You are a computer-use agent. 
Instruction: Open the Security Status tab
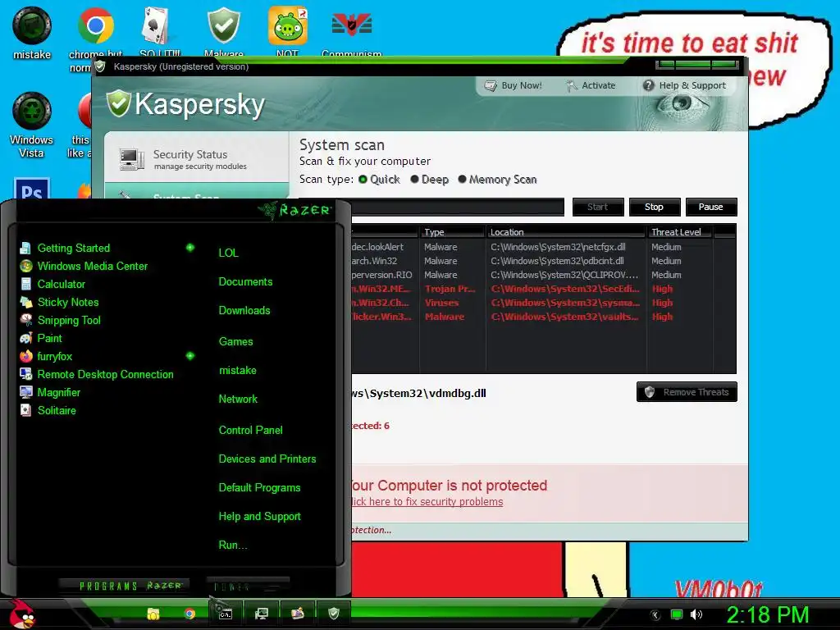[196, 159]
